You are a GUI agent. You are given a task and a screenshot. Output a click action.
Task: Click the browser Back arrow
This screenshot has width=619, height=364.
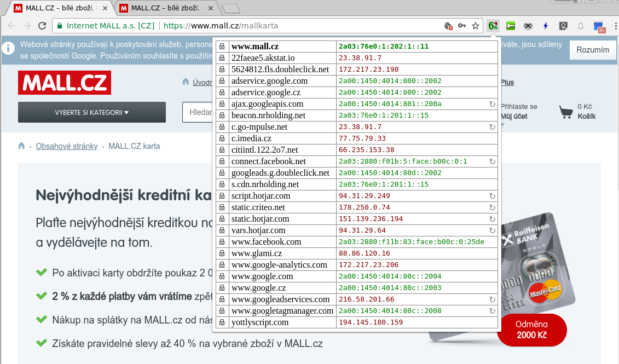[11, 26]
